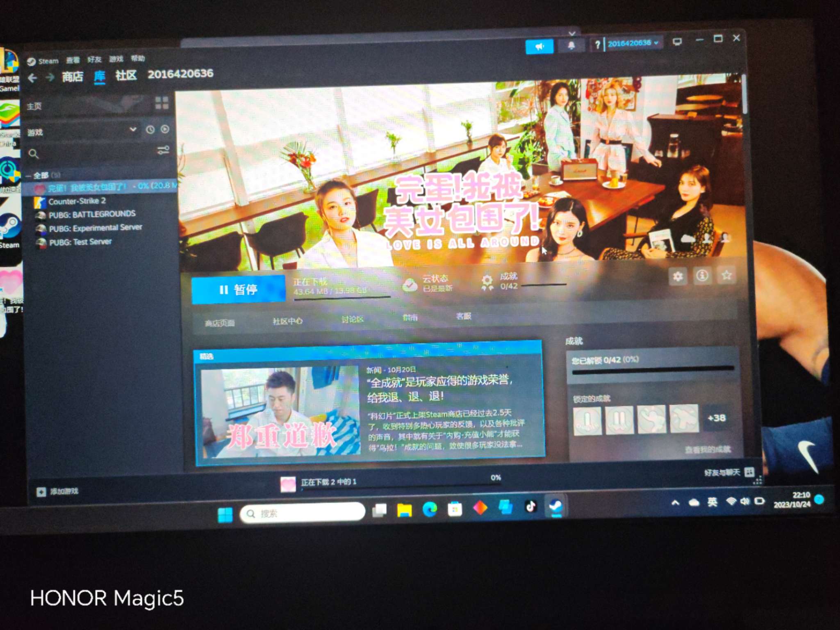Open game settings gear icon

pyautogui.click(x=678, y=276)
